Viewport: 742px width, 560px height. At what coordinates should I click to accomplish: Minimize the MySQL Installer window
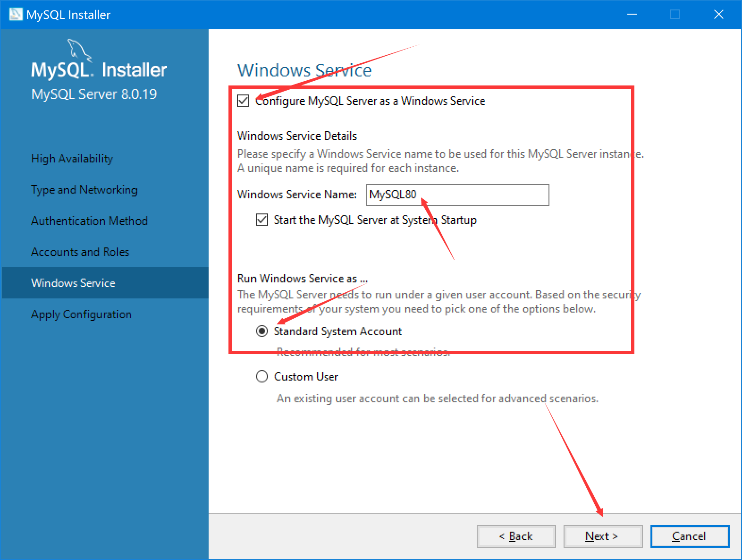632,14
